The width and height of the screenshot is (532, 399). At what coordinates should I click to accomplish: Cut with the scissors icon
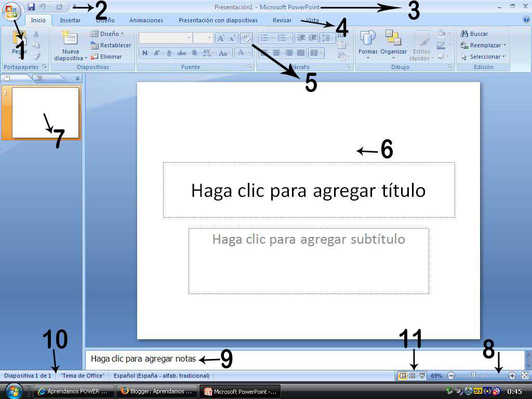click(36, 34)
